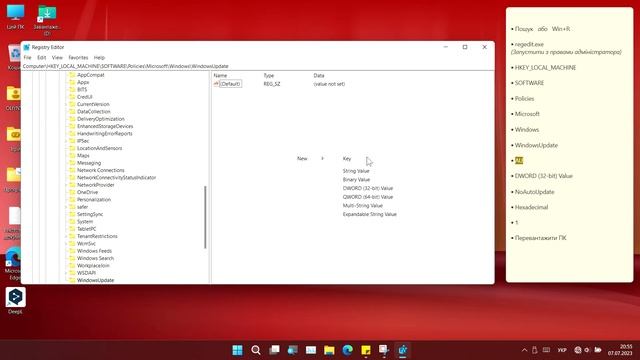Select the SettingSync key

[90, 214]
